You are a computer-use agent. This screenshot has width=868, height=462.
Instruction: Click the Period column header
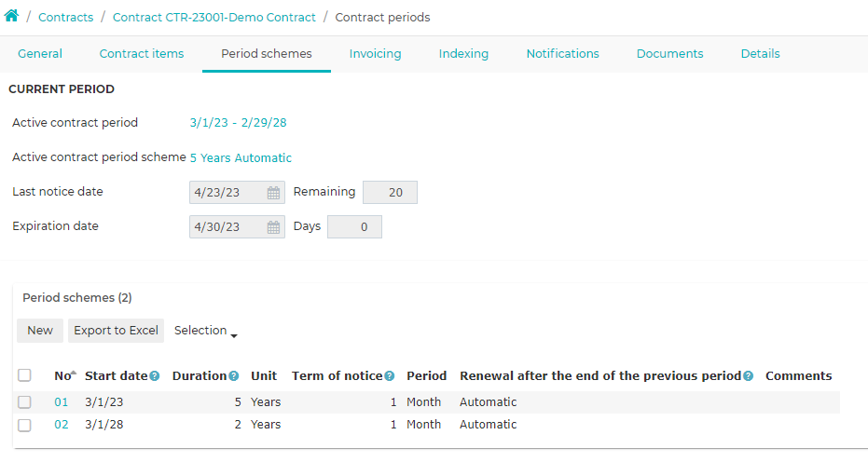click(x=426, y=375)
